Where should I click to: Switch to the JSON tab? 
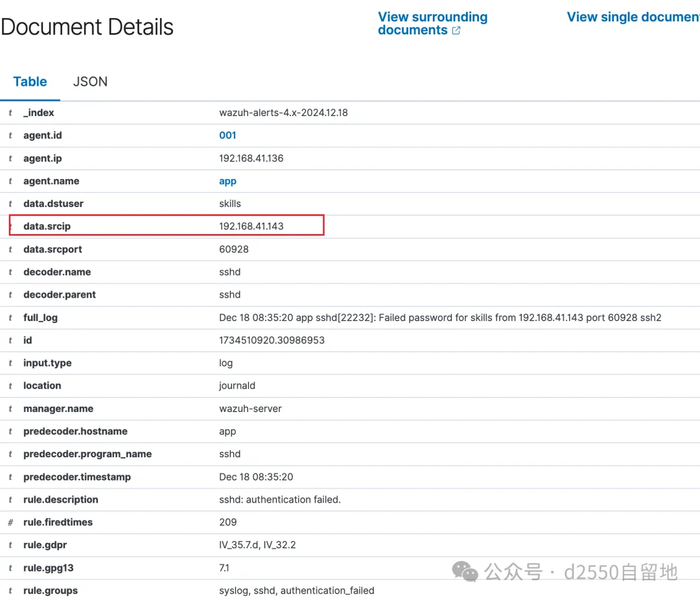[90, 82]
